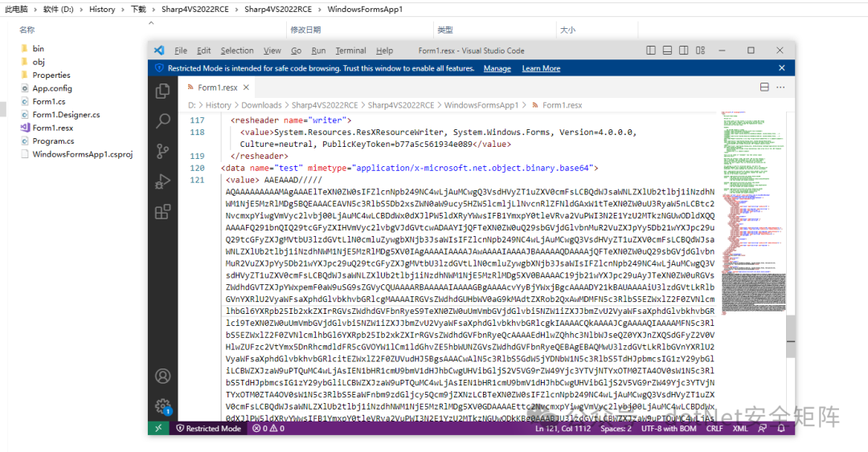Viewport: 868px width, 452px height.
Task: Dismiss the Restricted Mode banner
Action: 782,68
